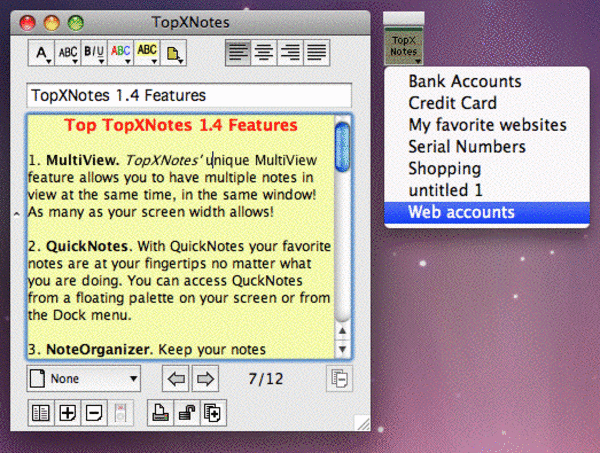600x453 pixels.
Task: Click the padlock icon to lock note
Action: 186,413
